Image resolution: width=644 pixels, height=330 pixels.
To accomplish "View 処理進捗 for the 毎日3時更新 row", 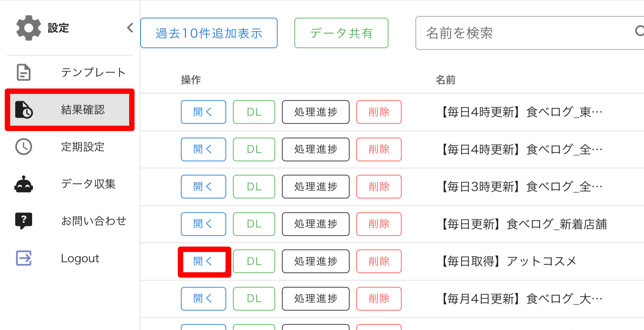I will (315, 186).
